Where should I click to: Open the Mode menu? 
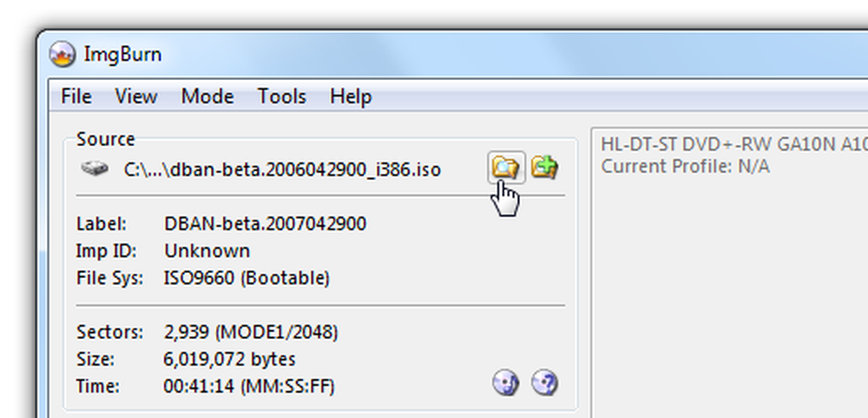207,96
